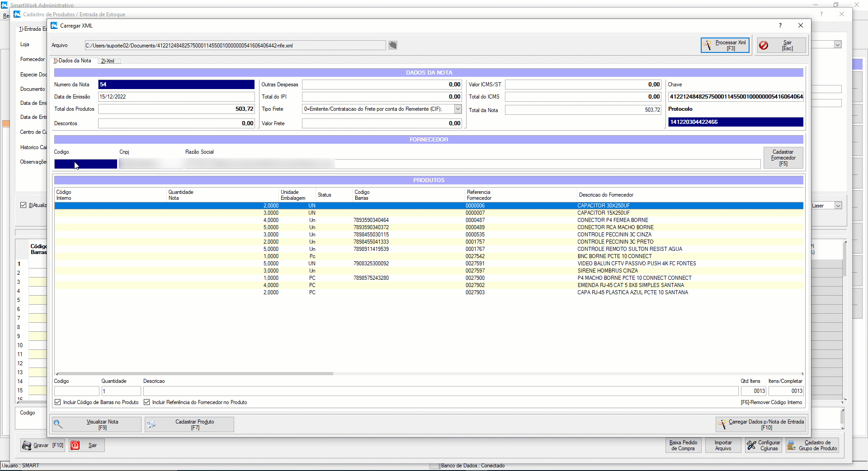Click the browse file icon beside Arquivo path
Screen dimensions: 868x471
(392, 45)
